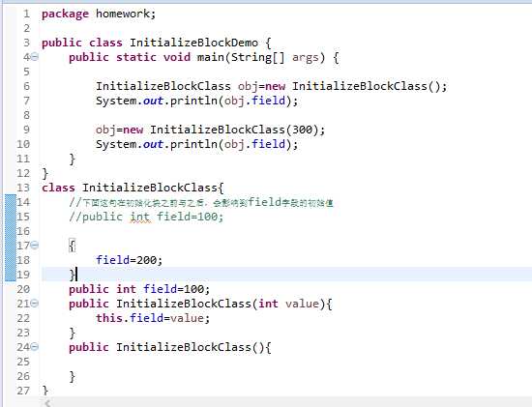Click the Chinese comment on line 14
Image resolution: width=532 pixels, height=407 pixels.
point(201,202)
